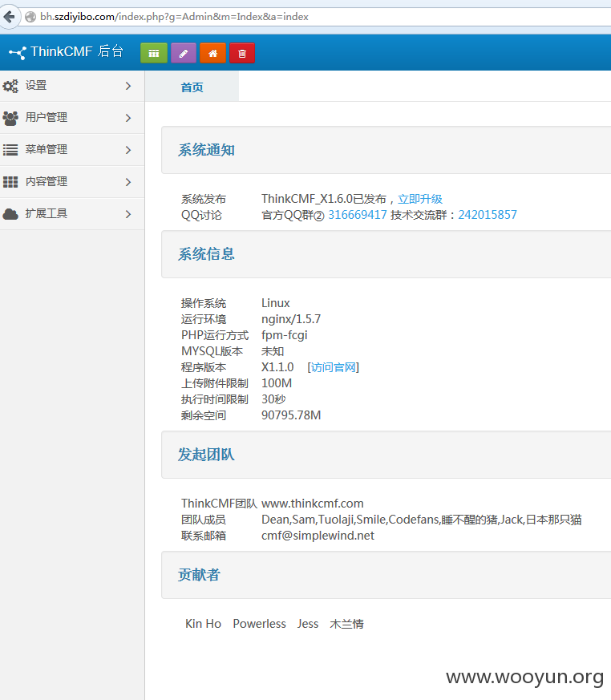Click the 未知 MYSQL version value

pos(273,351)
